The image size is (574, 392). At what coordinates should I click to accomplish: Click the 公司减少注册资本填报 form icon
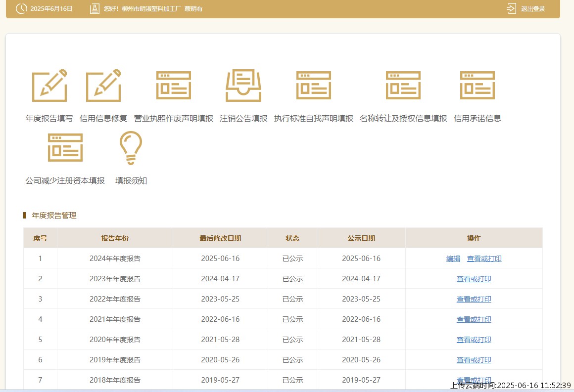65,147
